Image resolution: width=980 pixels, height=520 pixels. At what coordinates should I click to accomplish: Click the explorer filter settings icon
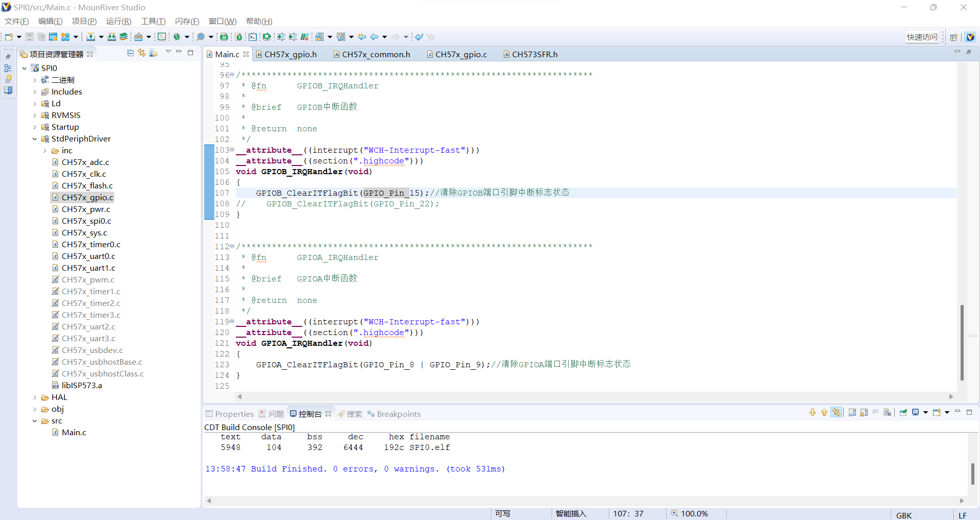tap(153, 53)
